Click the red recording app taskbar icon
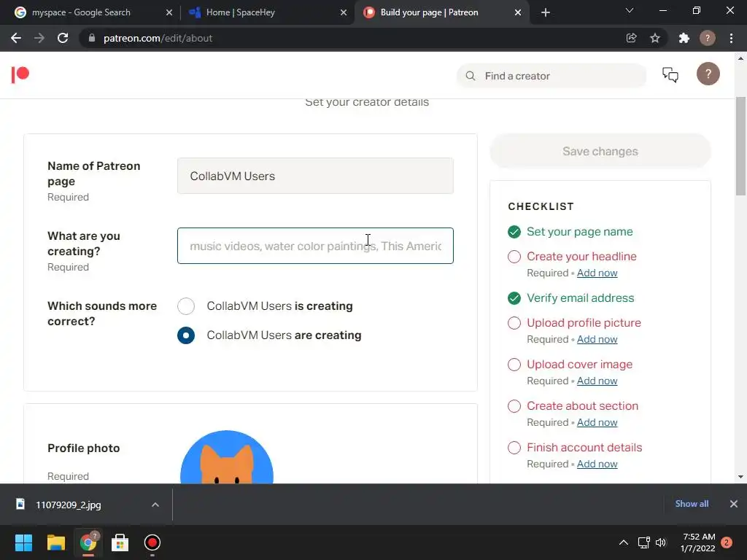This screenshot has width=747, height=560. tap(152, 542)
